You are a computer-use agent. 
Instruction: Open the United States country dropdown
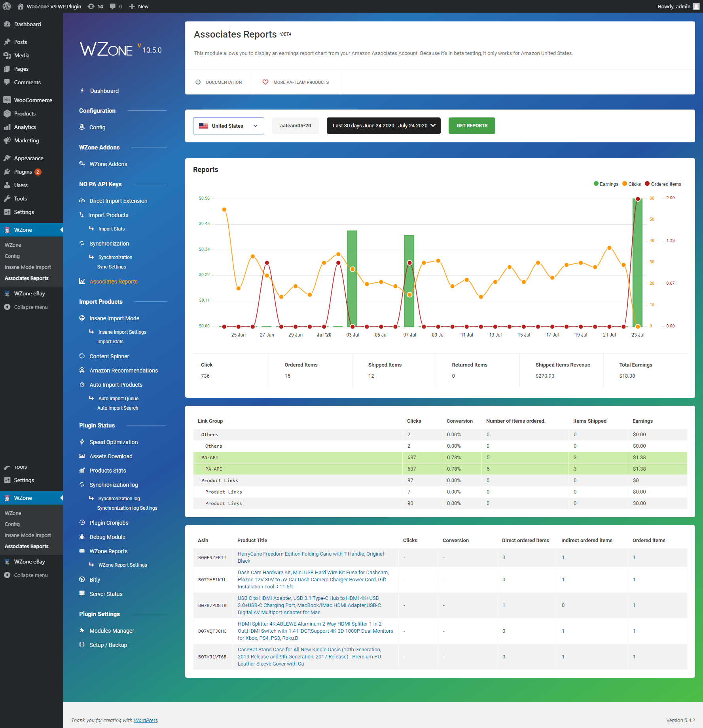point(229,126)
